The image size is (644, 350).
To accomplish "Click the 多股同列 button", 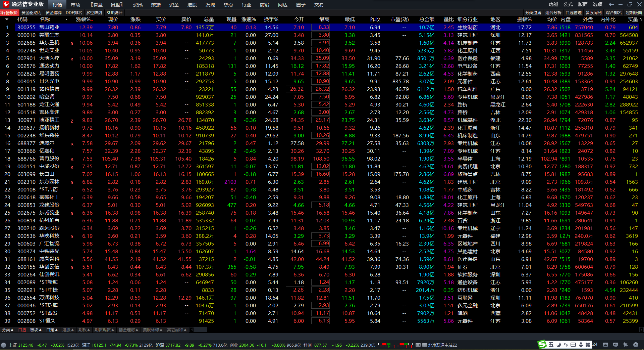I will click(594, 13).
